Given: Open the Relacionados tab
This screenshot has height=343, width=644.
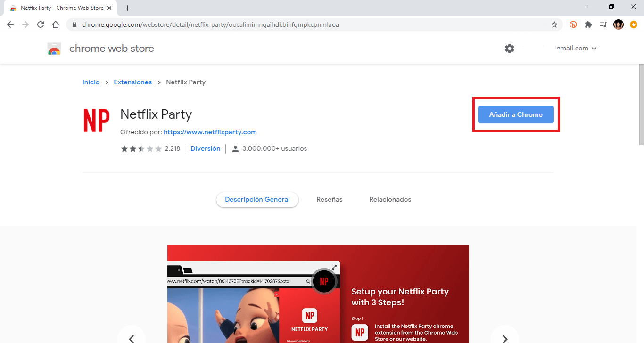Looking at the screenshot, I should click(x=390, y=200).
